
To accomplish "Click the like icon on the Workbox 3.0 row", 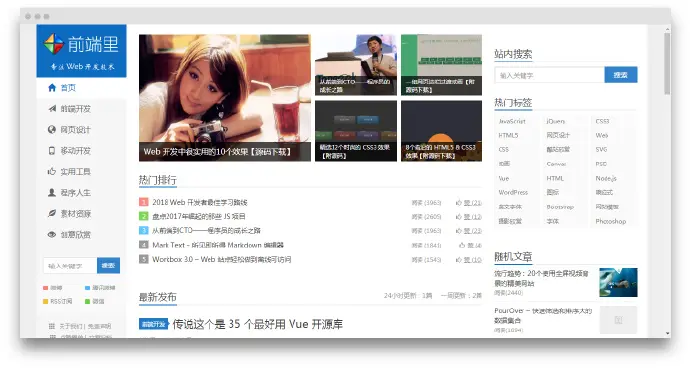I will 459,260.
